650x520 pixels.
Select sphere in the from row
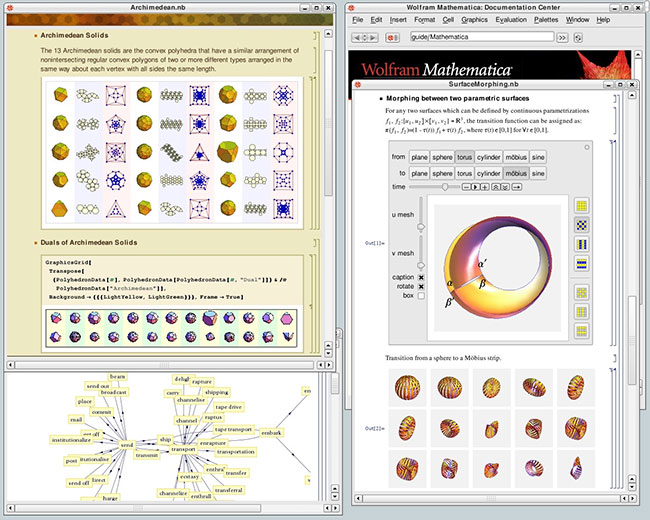click(442, 157)
